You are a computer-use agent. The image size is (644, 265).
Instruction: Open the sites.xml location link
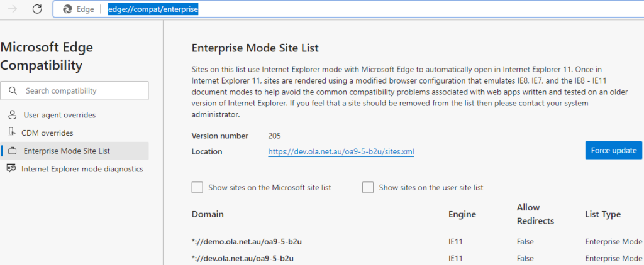(x=341, y=151)
